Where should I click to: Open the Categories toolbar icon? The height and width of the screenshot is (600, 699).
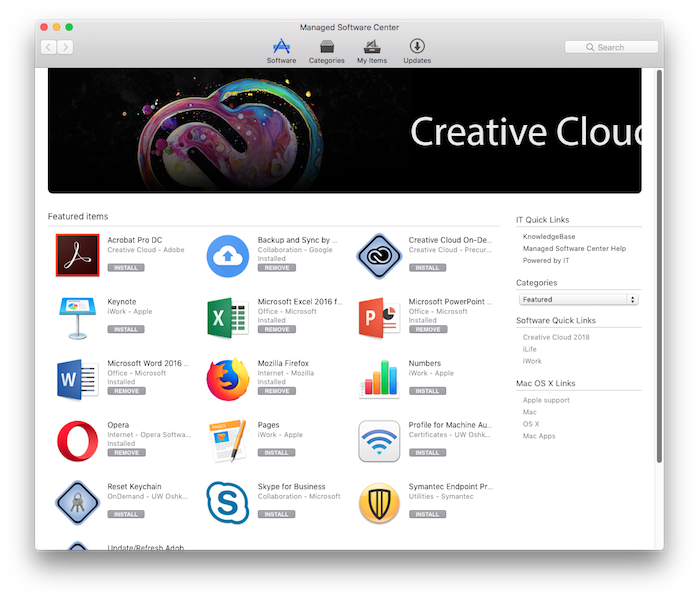point(327,46)
